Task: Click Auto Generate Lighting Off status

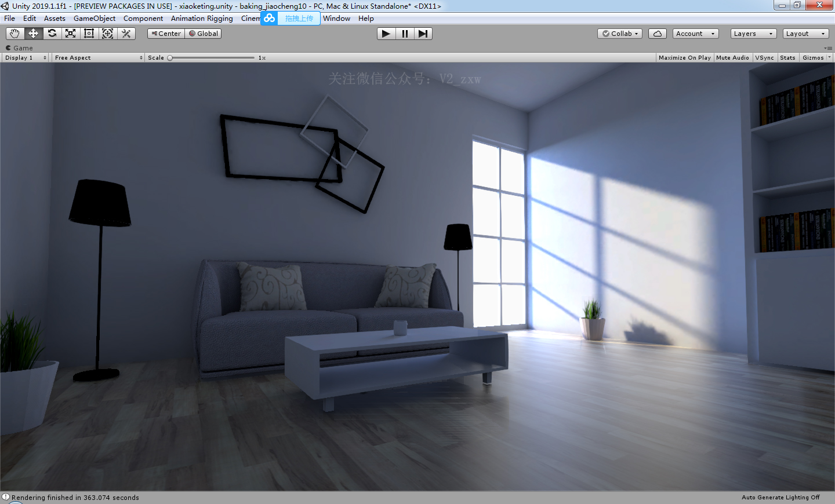Action: coord(780,498)
